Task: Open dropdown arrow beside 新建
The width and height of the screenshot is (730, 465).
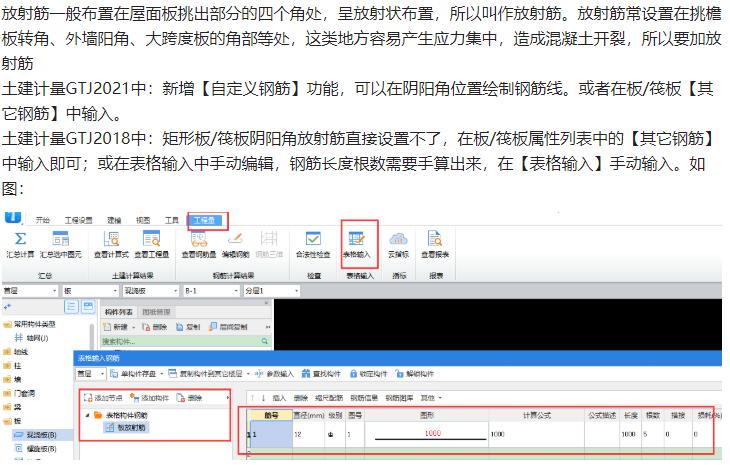Action: 134,328
